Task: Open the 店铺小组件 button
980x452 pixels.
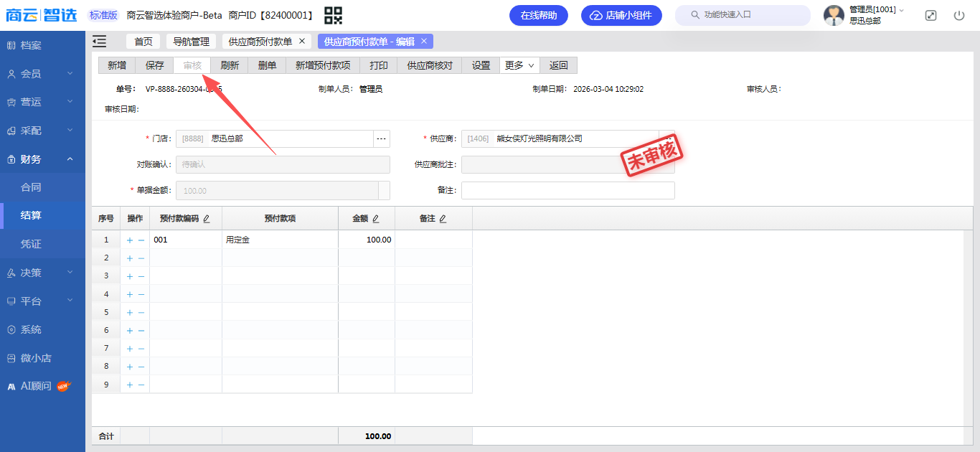Action: 621,15
